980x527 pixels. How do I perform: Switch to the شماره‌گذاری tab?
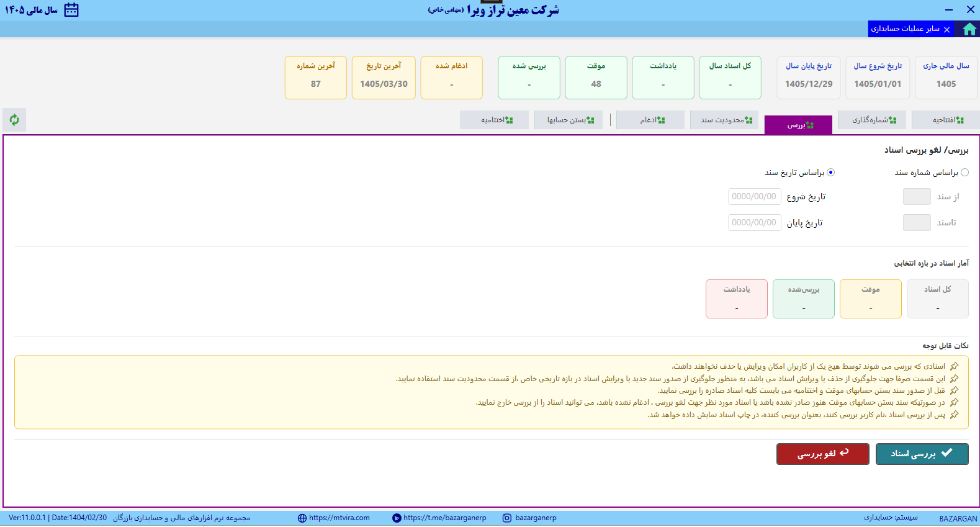(x=872, y=120)
